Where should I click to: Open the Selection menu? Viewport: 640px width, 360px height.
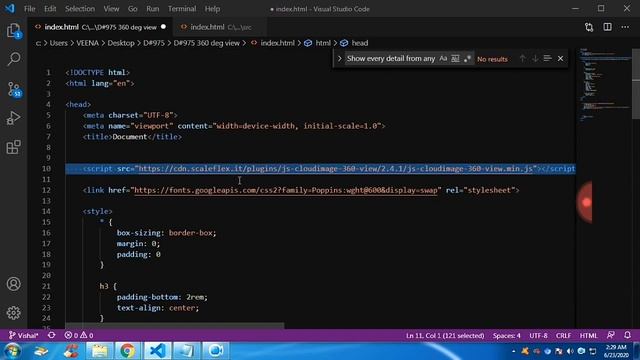click(80, 9)
